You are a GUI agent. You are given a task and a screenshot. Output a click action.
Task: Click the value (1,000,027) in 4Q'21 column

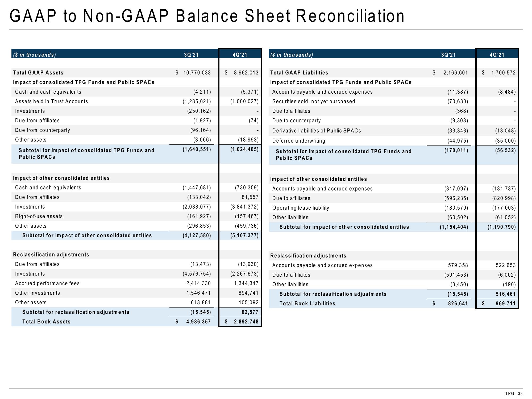(x=244, y=101)
